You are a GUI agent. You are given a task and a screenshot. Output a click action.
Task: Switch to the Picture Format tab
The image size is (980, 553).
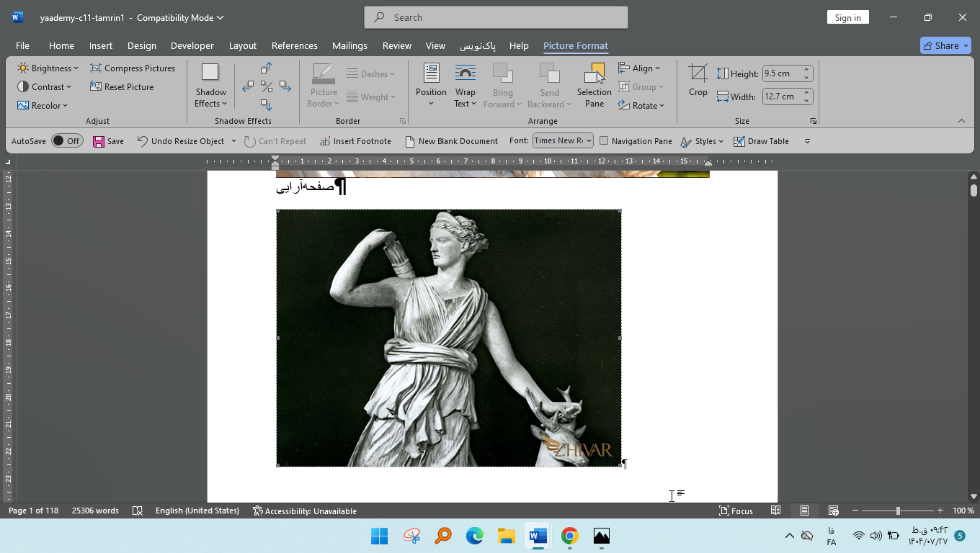point(575,45)
